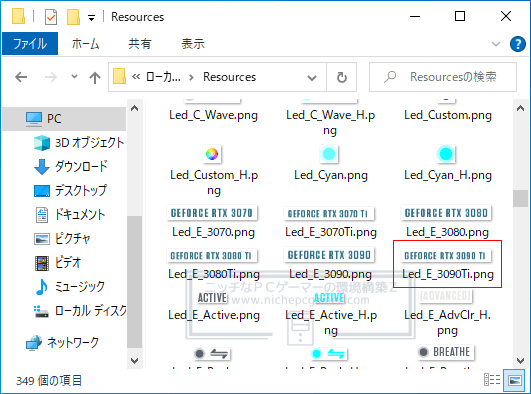Click the New Folder quick access icon
Screen dimensions: 531x394
point(73,17)
